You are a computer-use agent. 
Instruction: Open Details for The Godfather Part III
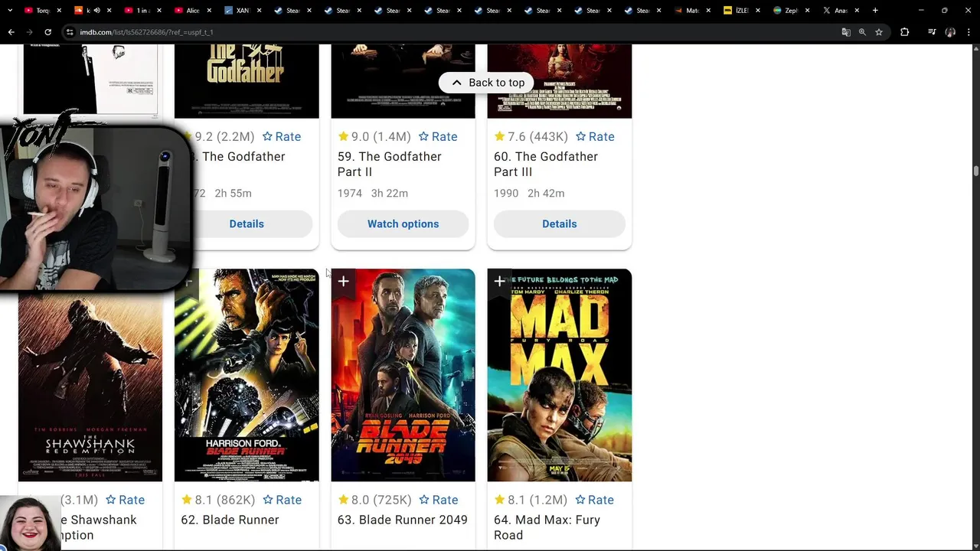click(x=560, y=223)
